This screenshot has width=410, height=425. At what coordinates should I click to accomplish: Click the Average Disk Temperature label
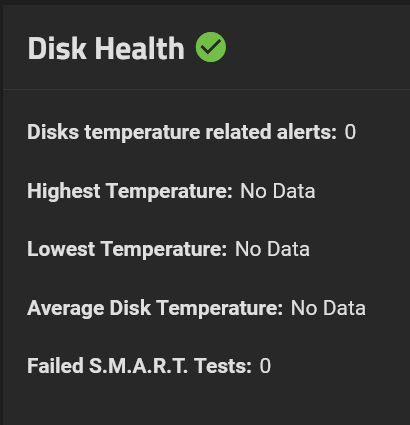155,308
